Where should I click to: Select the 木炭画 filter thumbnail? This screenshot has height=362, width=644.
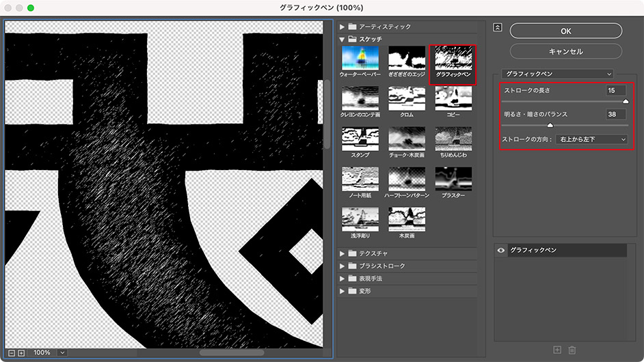tap(408, 221)
